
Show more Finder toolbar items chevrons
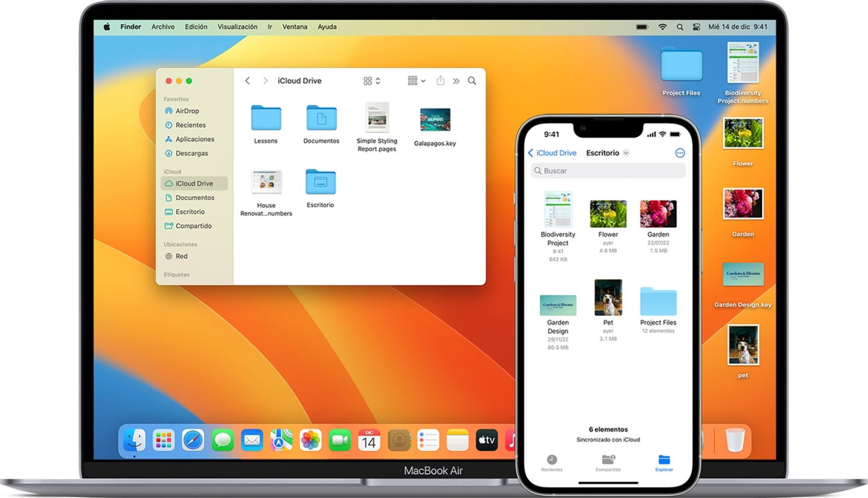(x=456, y=81)
